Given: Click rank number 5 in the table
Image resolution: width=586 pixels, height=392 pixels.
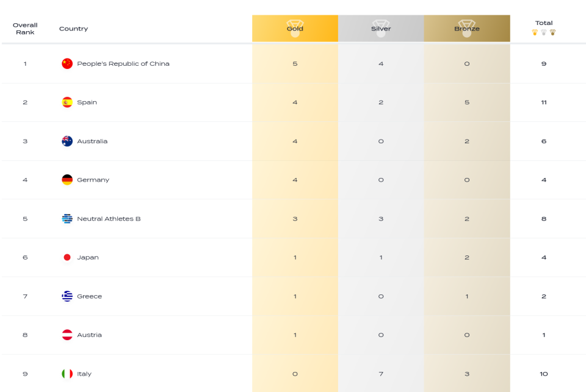Looking at the screenshot, I should [25, 219].
